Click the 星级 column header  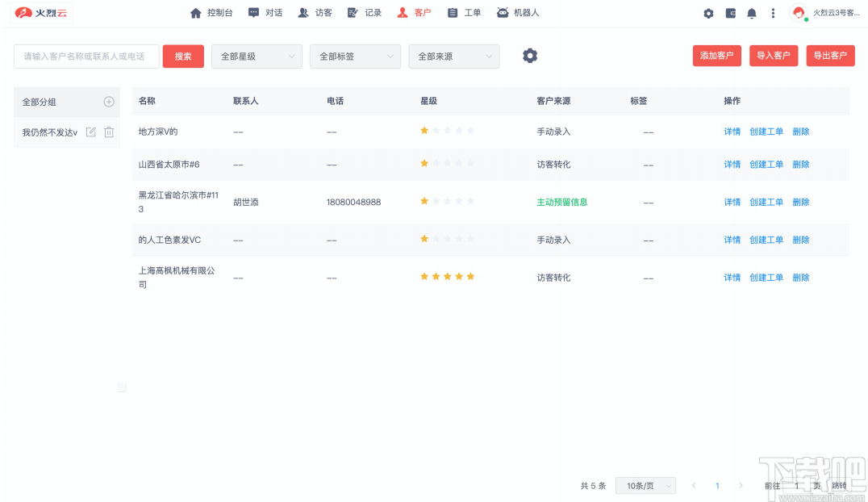(x=428, y=101)
